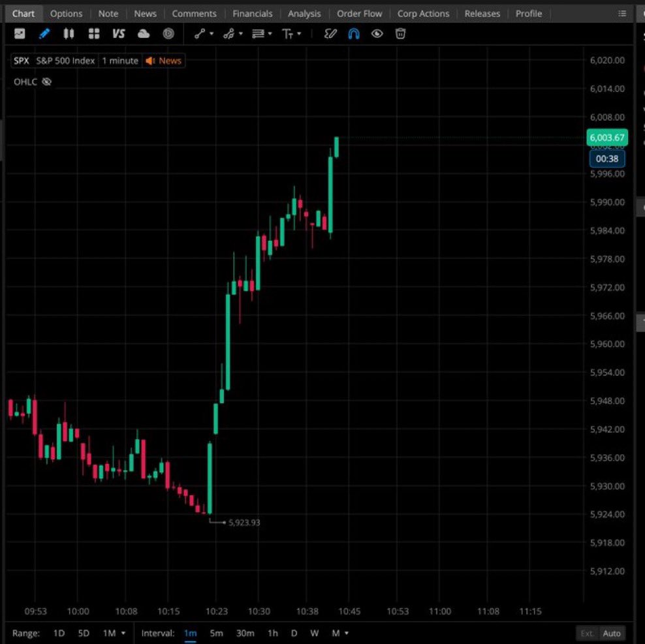Toggle drawings visibility eye icon
This screenshot has width=645, height=644.
tap(377, 34)
